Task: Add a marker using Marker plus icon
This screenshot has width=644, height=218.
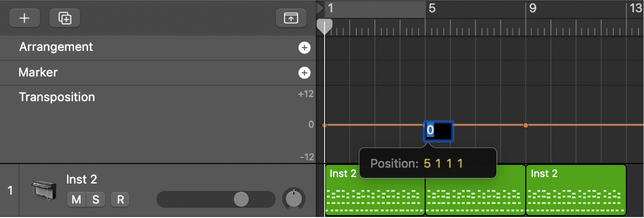Action: click(x=304, y=73)
